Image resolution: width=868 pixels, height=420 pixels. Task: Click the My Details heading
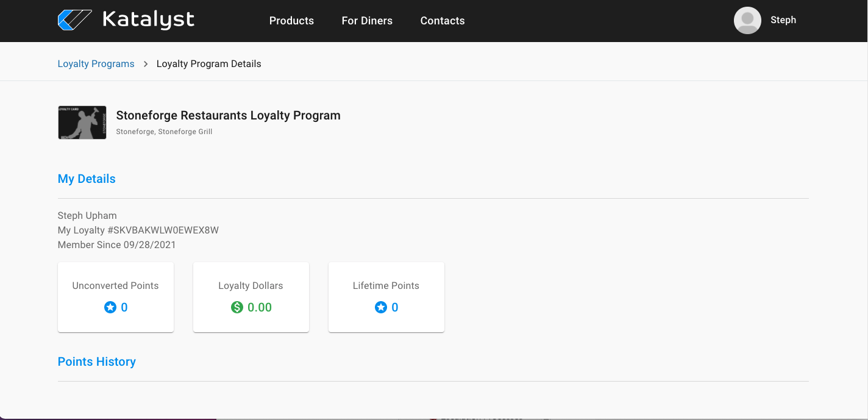87,179
